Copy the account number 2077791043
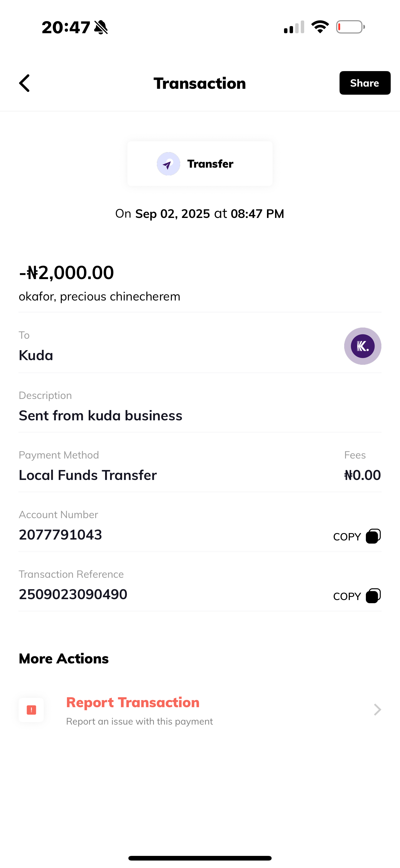400x868 pixels. click(373, 536)
